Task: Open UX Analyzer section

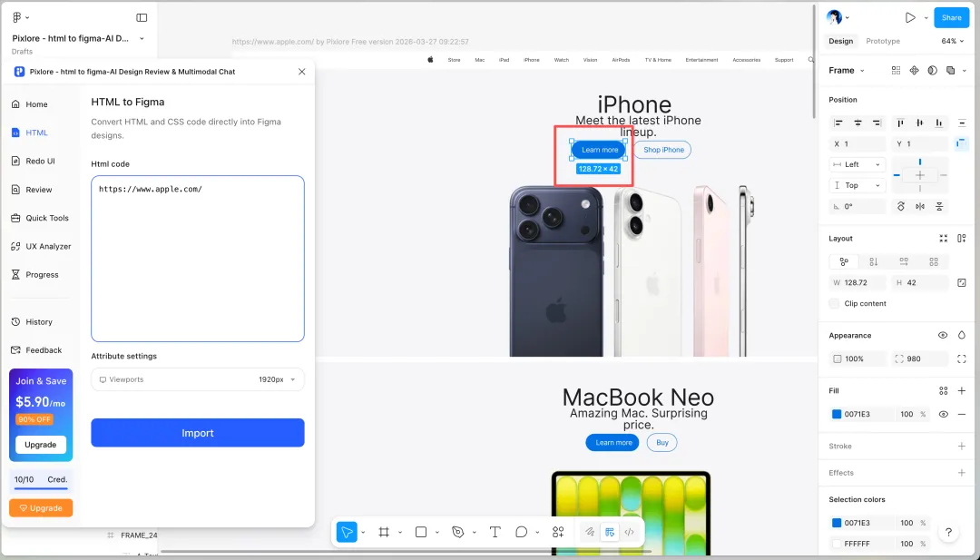Action: (41, 246)
